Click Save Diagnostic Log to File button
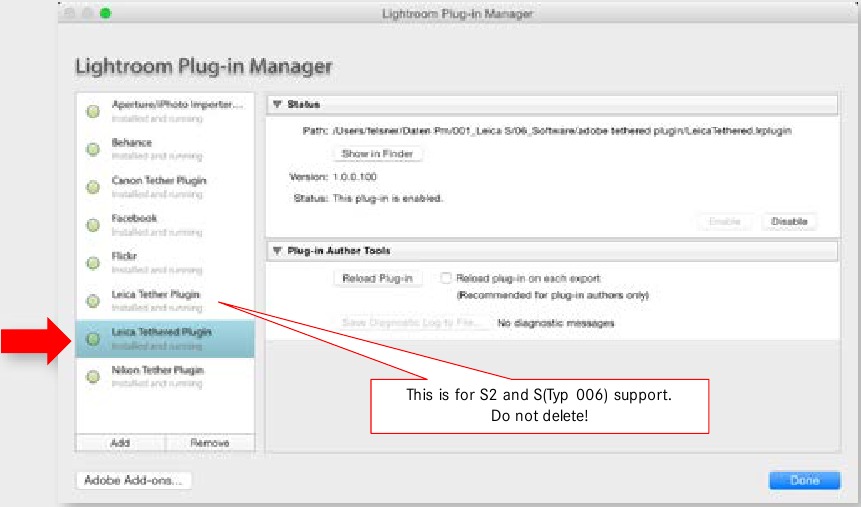This screenshot has height=507, width=861. click(412, 322)
